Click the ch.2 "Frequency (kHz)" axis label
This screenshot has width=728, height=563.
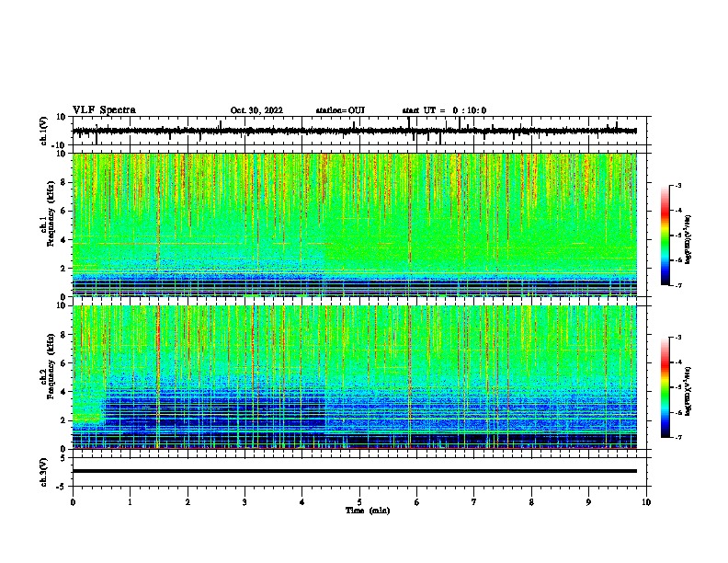click(51, 366)
